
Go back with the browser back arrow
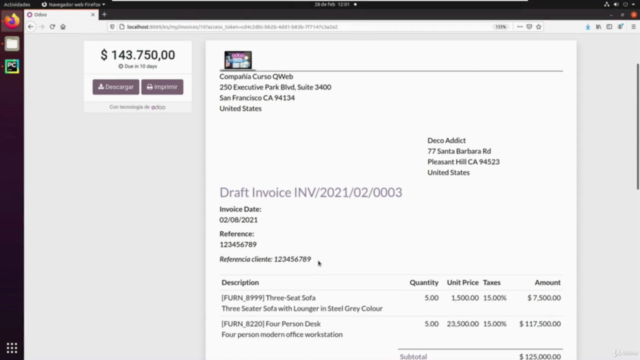point(31,27)
